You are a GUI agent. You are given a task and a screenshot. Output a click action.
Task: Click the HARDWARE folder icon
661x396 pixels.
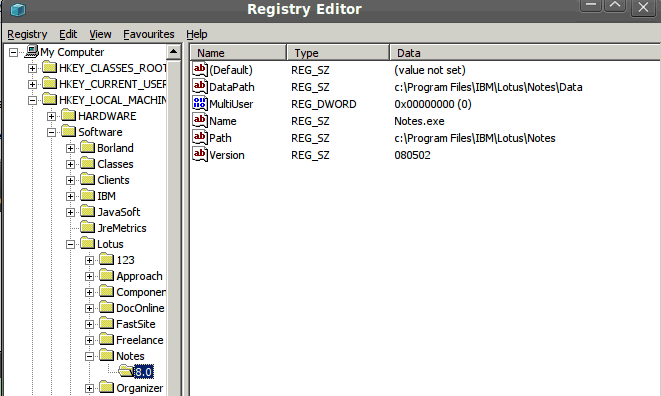coord(69,116)
